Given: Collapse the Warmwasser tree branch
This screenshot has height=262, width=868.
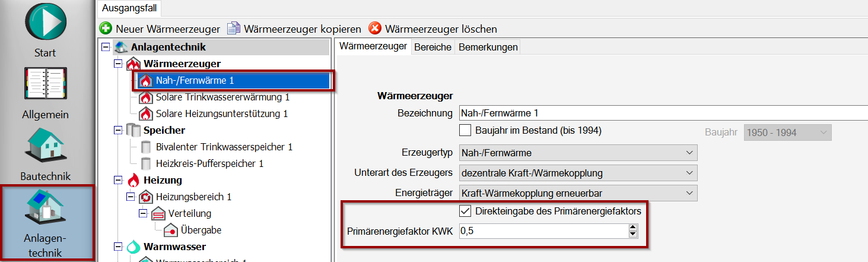Looking at the screenshot, I should pos(118,247).
